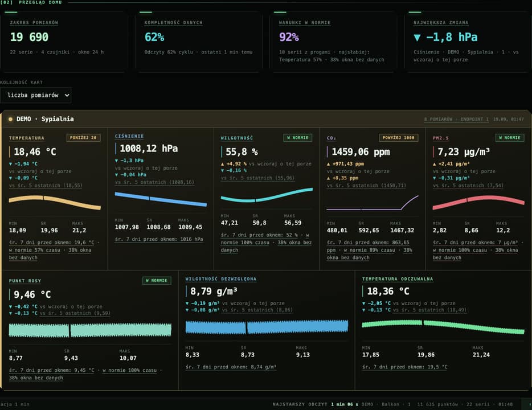Click the blue Wilgotność bezwzględna chart
The height and width of the screenshot is (410, 532).
click(267, 327)
